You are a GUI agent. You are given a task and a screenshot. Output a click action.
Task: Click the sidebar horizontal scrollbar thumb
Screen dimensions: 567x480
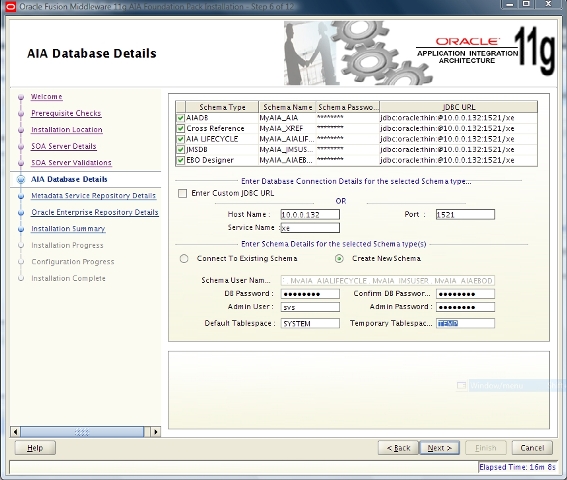tap(82, 432)
